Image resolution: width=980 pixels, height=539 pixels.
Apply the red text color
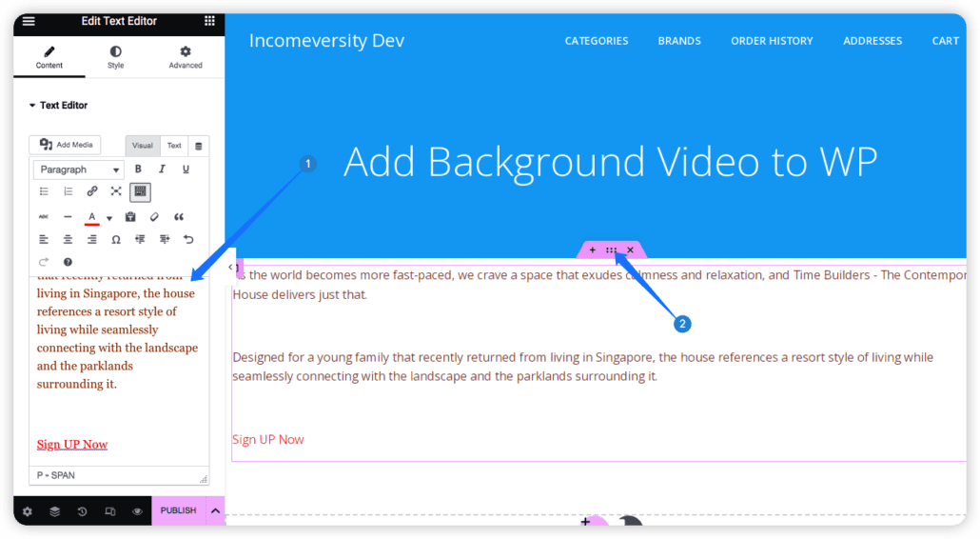tap(92, 217)
